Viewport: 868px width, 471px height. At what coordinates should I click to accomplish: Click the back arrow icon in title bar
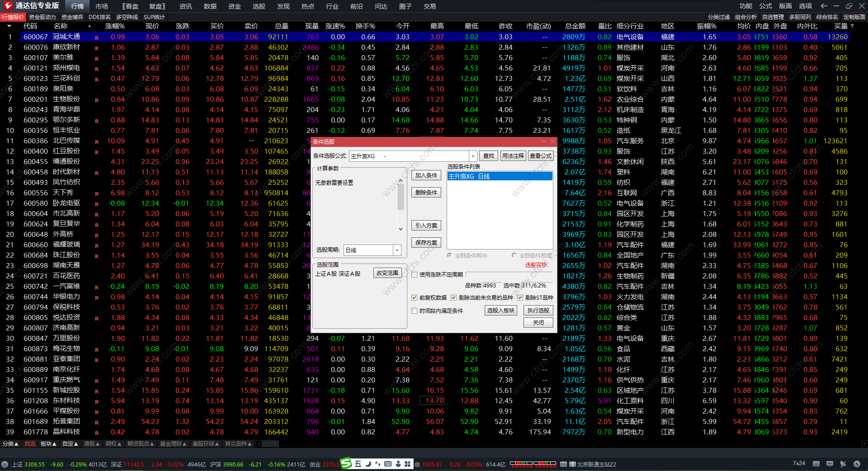824,6
